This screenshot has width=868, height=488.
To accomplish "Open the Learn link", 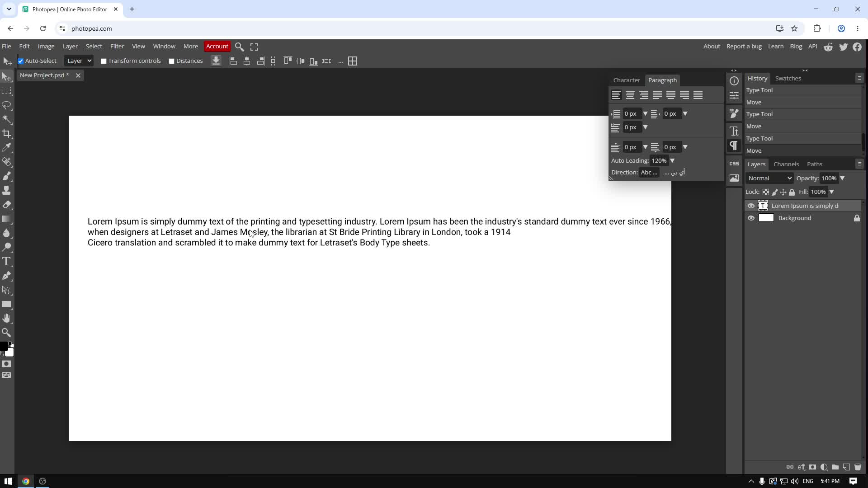I will pyautogui.click(x=776, y=47).
